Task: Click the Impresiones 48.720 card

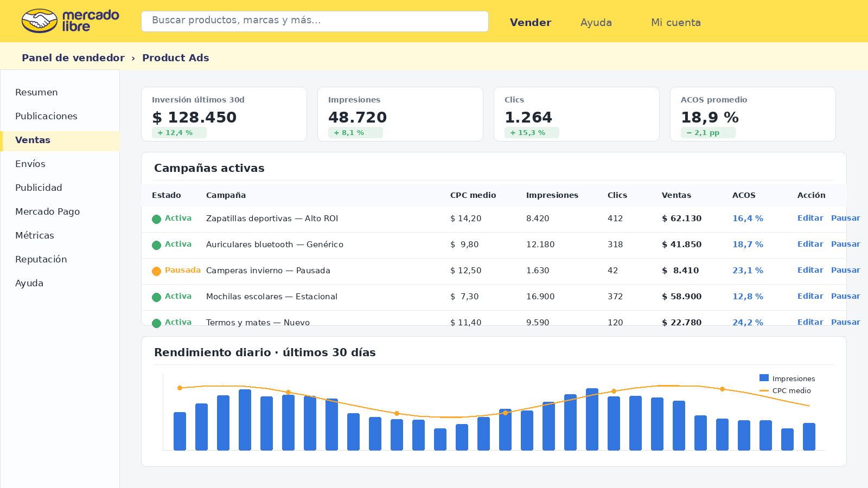Action: 400,114
